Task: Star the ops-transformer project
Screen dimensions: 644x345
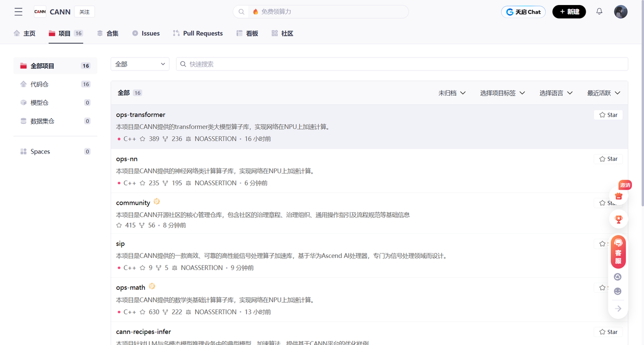Action: tap(608, 115)
